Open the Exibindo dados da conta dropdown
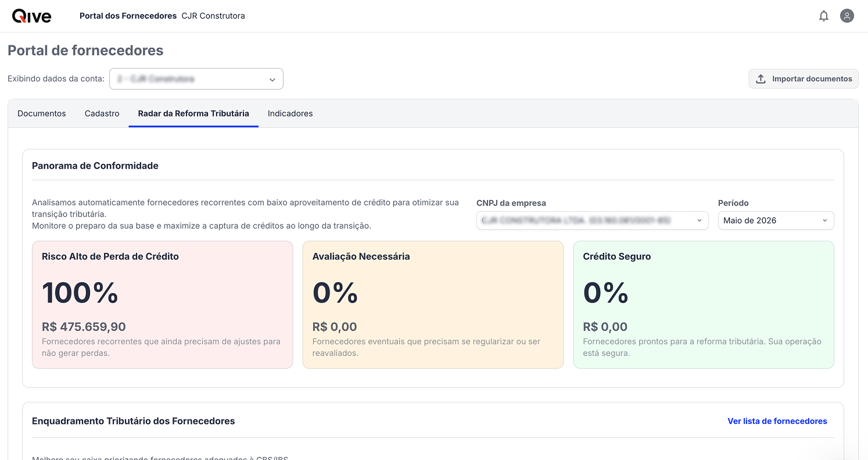Image resolution: width=868 pixels, height=460 pixels. click(196, 79)
